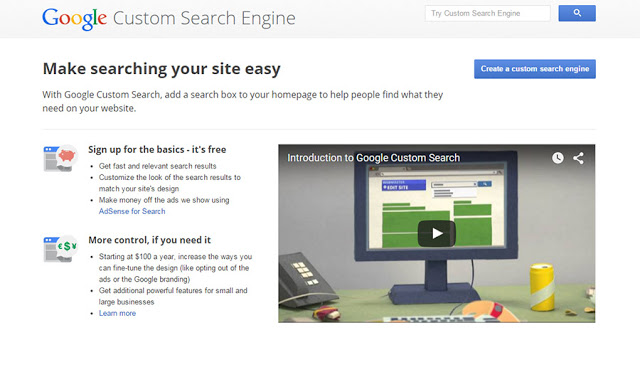Click the share icon on the video
Screen dimensions: 640x382
click(578, 158)
